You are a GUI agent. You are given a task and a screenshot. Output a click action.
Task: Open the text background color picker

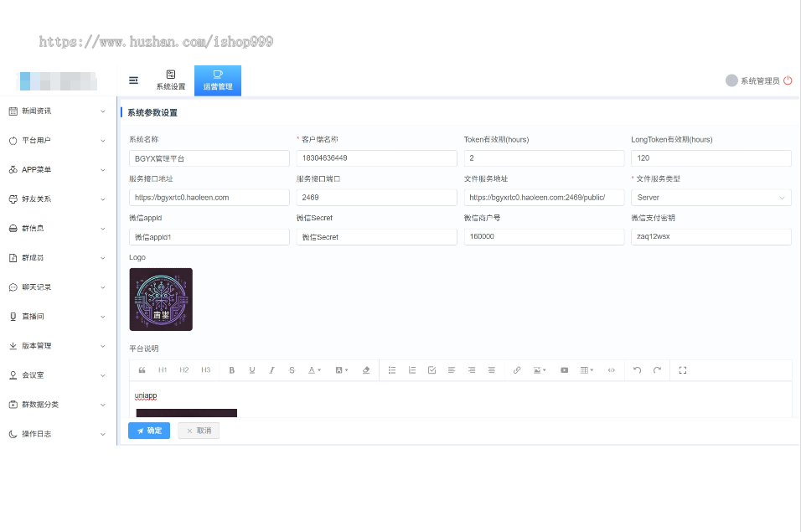pyautogui.click(x=341, y=370)
